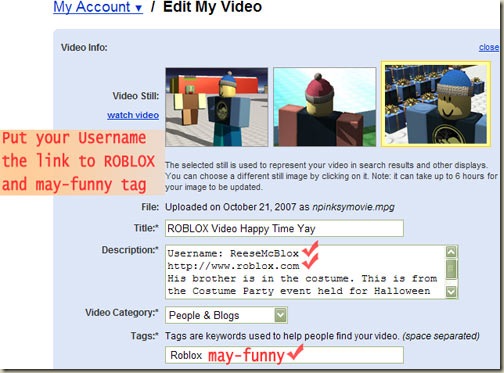504x373 pixels.
Task: Click the npinksymovie.mpg file name text
Action: click(353, 207)
